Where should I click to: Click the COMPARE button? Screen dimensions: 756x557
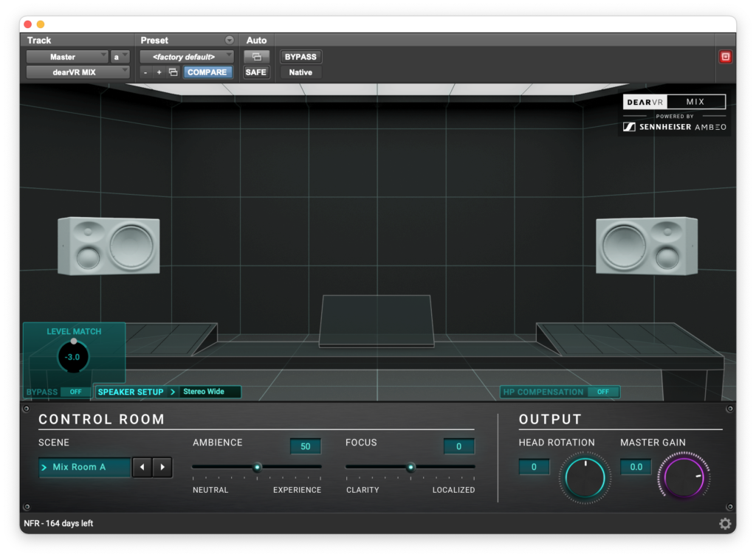click(207, 72)
